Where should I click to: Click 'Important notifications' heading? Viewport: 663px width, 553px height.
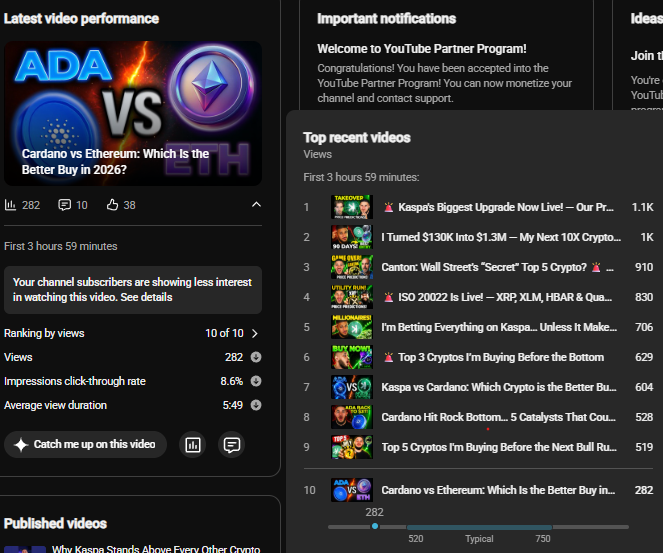pos(386,19)
